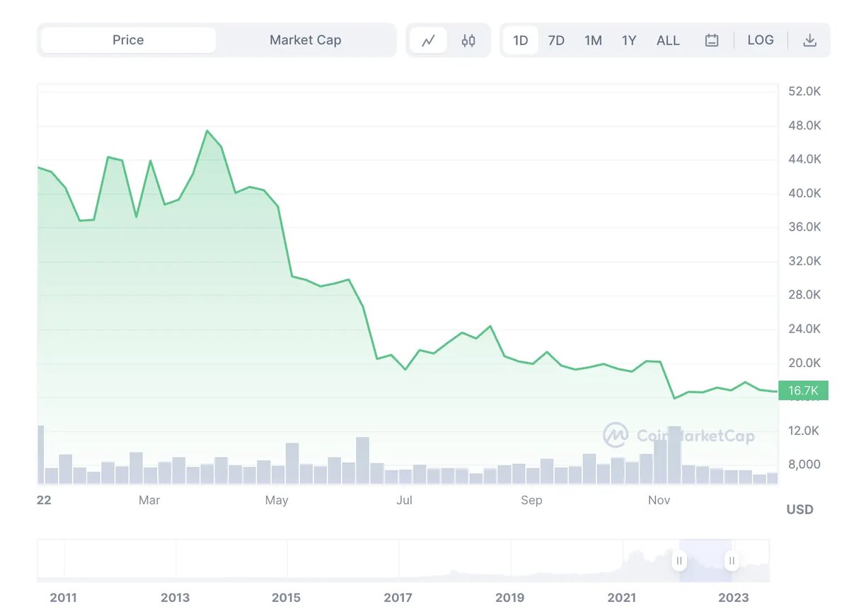Click the right brush handle on mini timeline
This screenshot has height=616, width=849.
[x=732, y=560]
